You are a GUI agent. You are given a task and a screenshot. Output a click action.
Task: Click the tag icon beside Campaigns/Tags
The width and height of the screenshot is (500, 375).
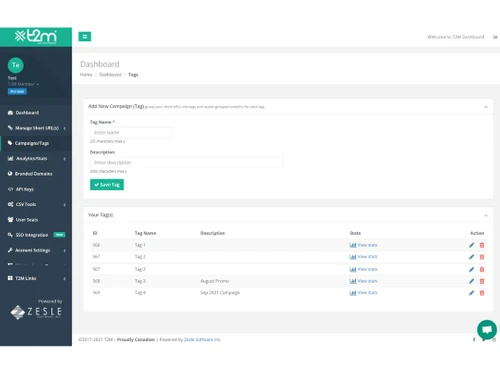click(10, 143)
